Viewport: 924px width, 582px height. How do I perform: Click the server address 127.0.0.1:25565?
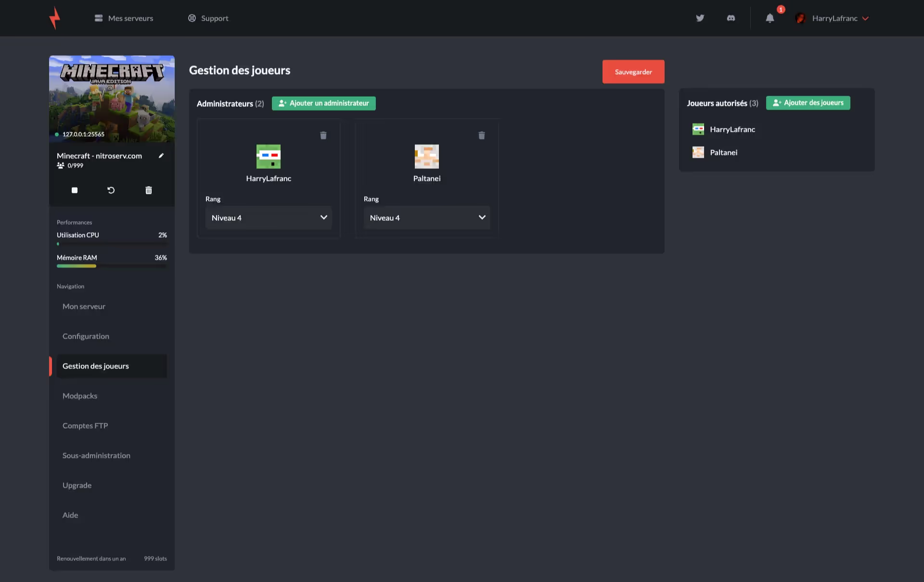pos(83,134)
